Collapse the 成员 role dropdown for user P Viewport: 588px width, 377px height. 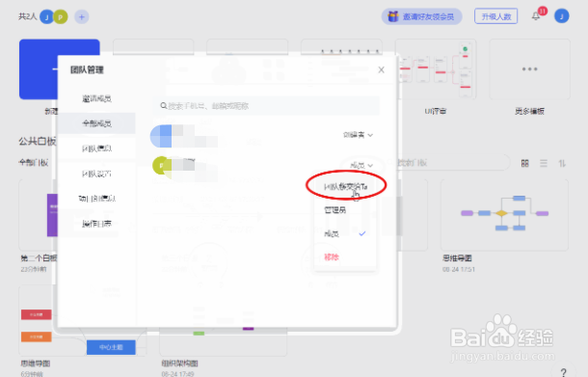pyautogui.click(x=361, y=165)
